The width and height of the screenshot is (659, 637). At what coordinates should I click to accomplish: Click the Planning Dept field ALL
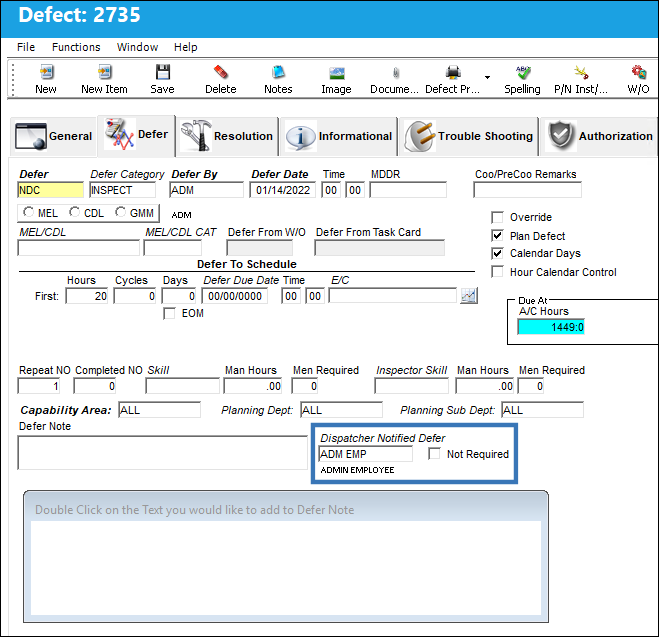tap(341, 410)
